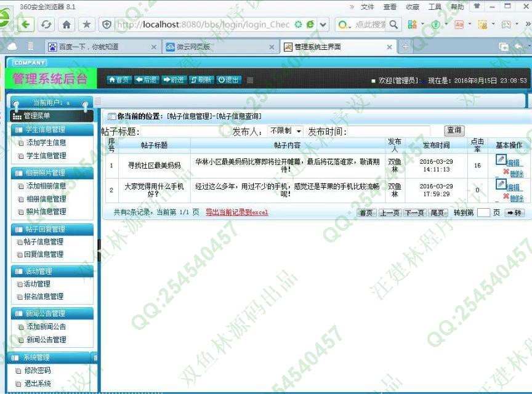The height and width of the screenshot is (394, 532).
Task: Open the address bar history dropdown arrow
Action: (x=323, y=25)
